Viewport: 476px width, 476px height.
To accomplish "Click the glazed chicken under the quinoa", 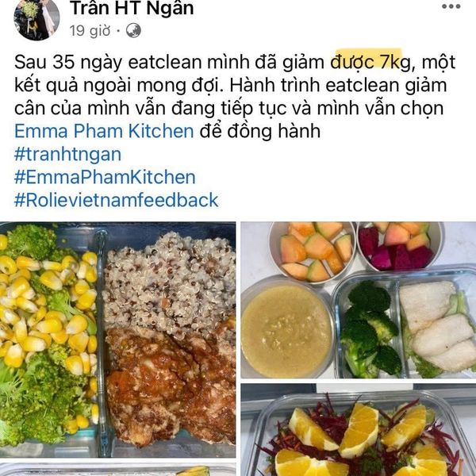I will coord(171,384).
